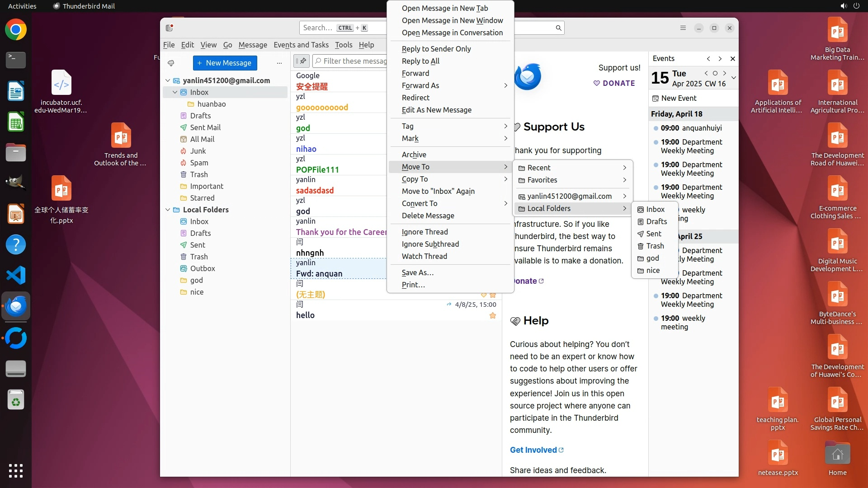Viewport: 868px width, 488px height.
Task: Click the New Message button
Action: click(225, 63)
